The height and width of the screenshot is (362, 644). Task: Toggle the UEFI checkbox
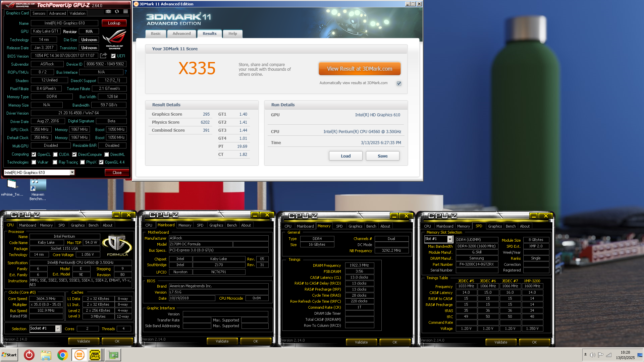click(113, 56)
